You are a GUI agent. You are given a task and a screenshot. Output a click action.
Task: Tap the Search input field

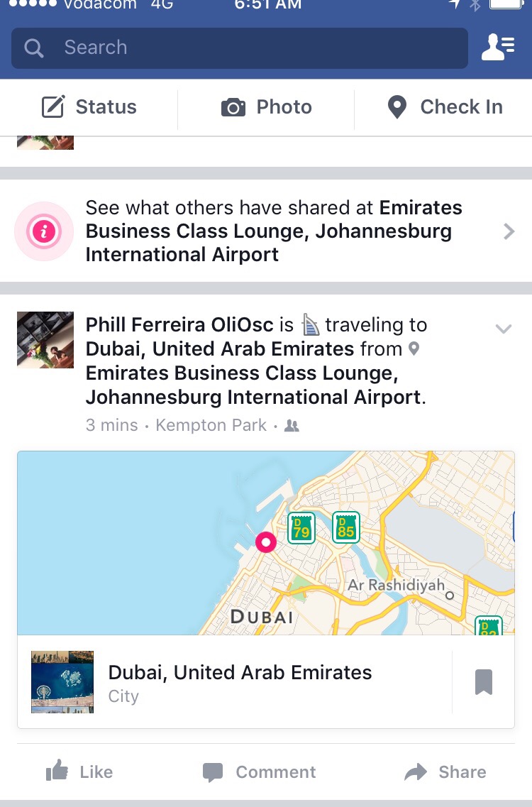(255, 48)
